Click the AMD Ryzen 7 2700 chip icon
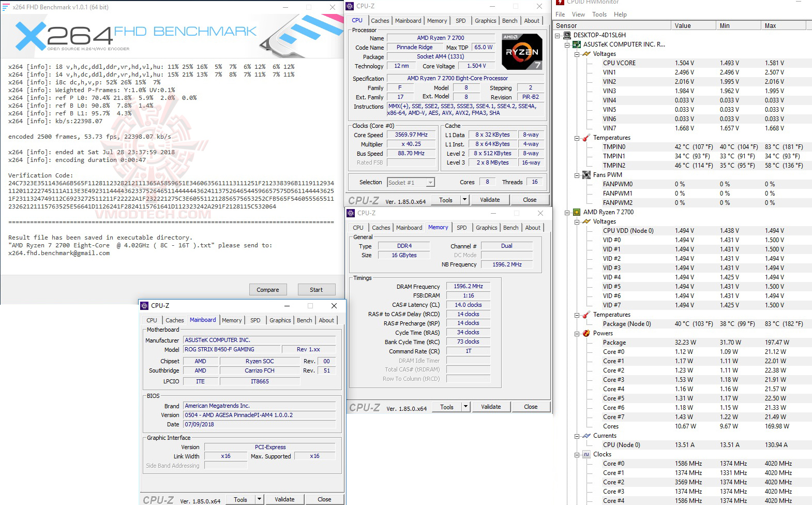Viewport: 812px width, 505px height. pyautogui.click(x=577, y=212)
